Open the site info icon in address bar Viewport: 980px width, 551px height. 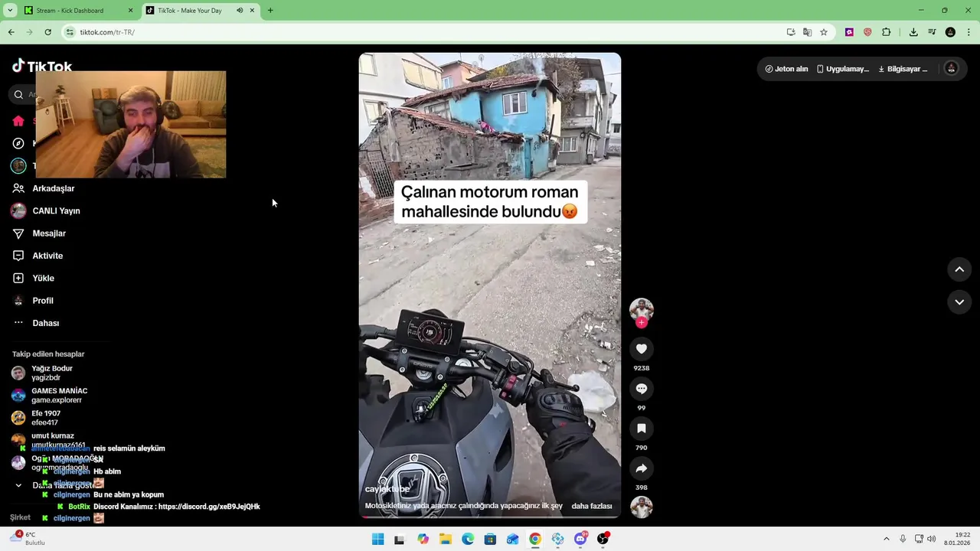70,32
